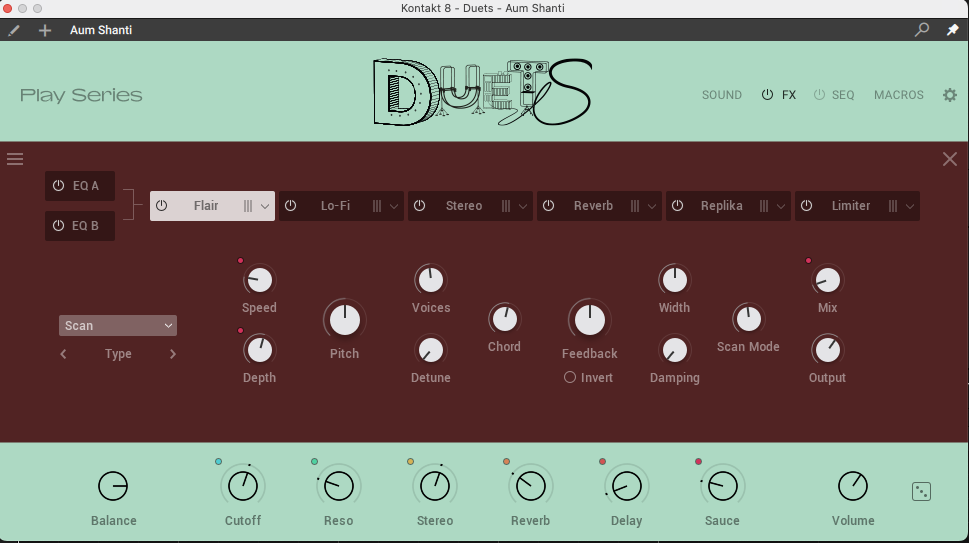Toggle the EQ A power button
This screenshot has width=969, height=543.
pos(59,185)
